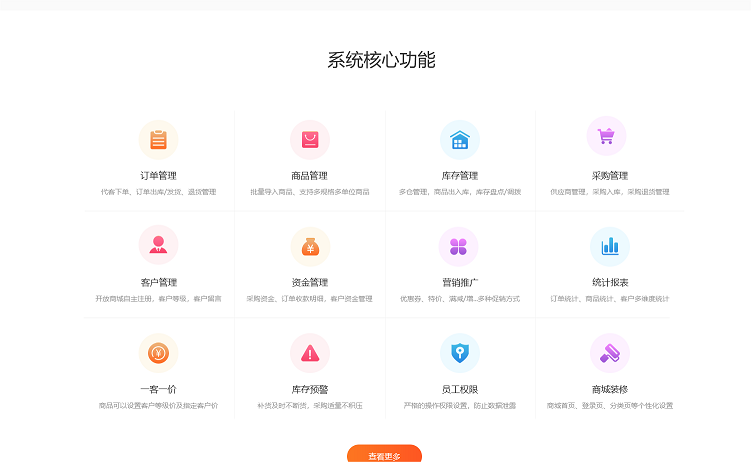Click the 查看更多 button
The width and height of the screenshot is (751, 462).
click(x=385, y=453)
